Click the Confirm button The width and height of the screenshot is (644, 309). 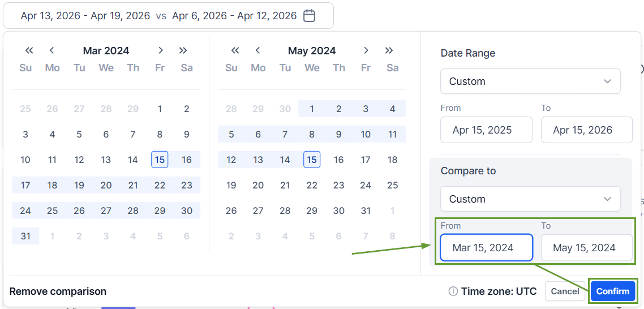(x=612, y=291)
